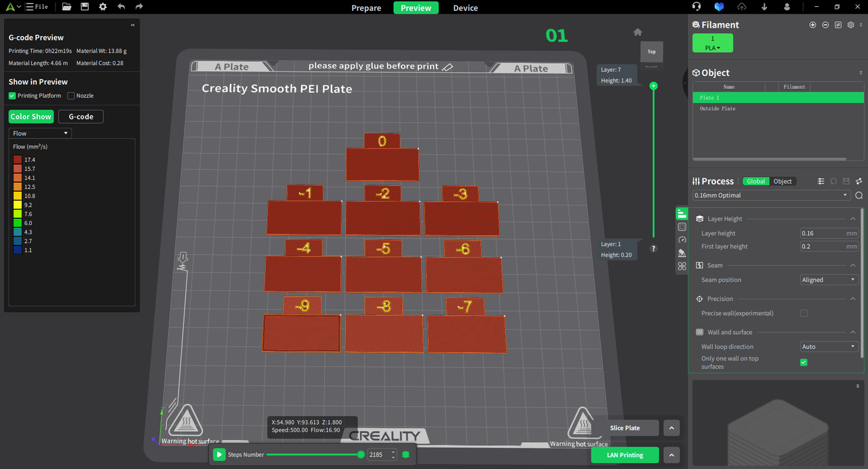The height and width of the screenshot is (469, 868).
Task: Enable Precise wall experimental checkbox
Action: pyautogui.click(x=804, y=313)
